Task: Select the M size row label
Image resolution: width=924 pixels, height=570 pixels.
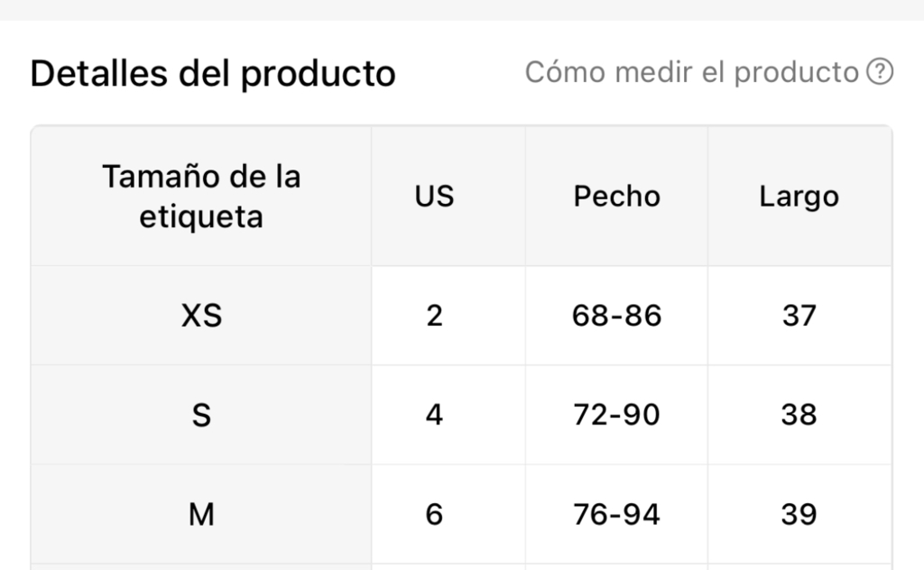Action: [x=201, y=515]
